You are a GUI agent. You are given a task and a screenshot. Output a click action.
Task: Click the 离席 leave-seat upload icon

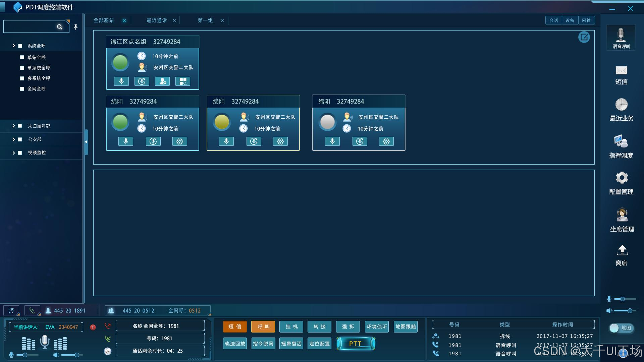coord(622,250)
